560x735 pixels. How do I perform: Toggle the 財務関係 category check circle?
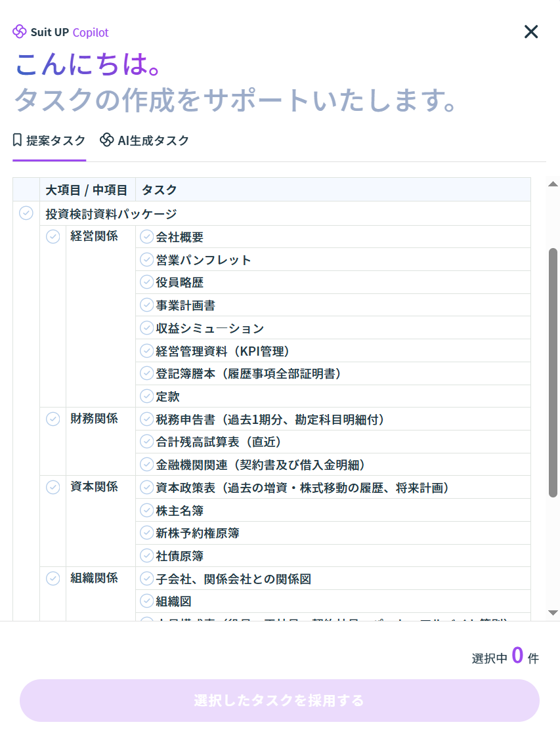pyautogui.click(x=53, y=419)
